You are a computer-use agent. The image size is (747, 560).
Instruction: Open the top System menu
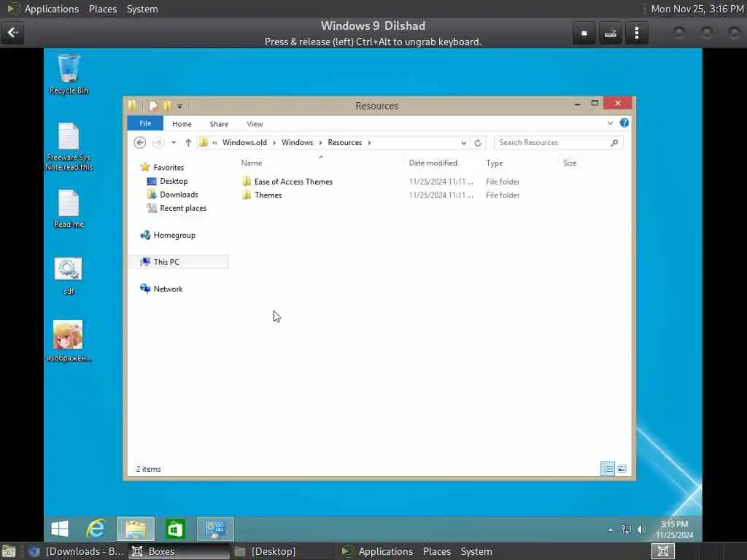tap(142, 9)
